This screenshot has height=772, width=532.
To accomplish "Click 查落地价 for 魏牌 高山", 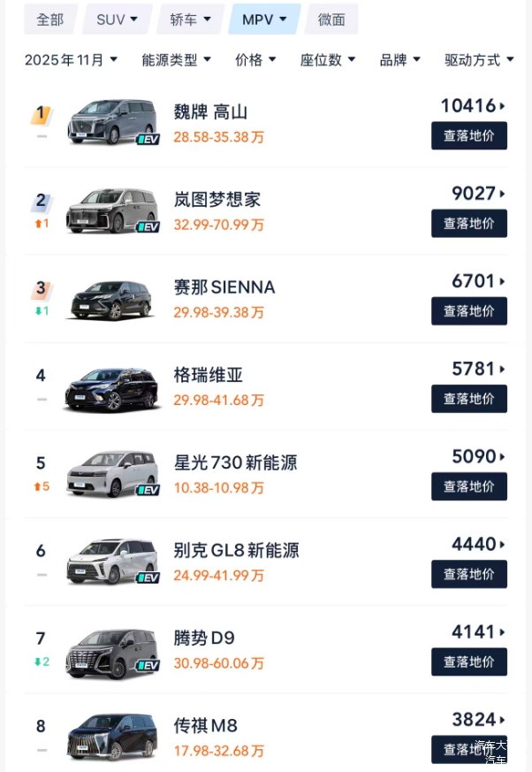I will coord(469,136).
